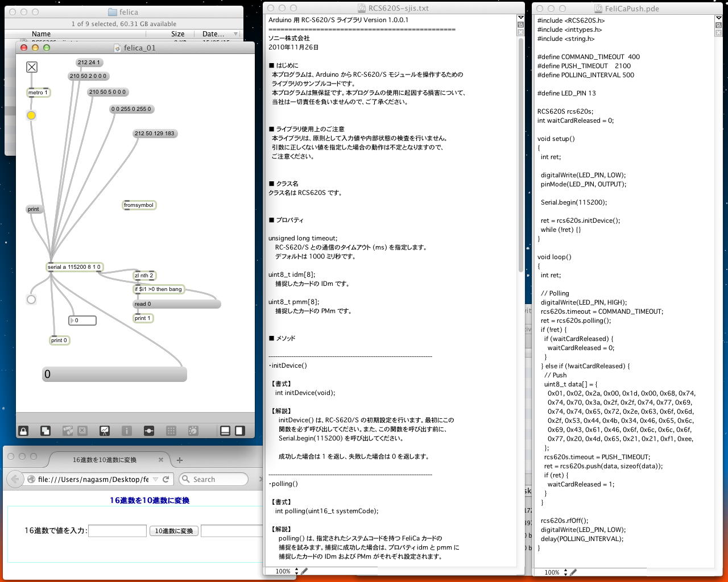The image size is (728, 582).
Task: Click the zoom stepper in FeliCaPush.pde
Action: [565, 572]
